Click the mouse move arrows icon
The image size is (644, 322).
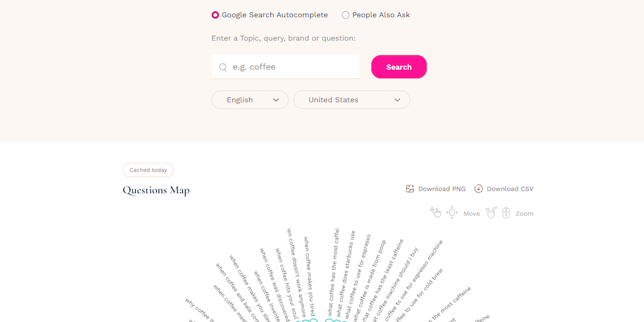[x=452, y=213]
